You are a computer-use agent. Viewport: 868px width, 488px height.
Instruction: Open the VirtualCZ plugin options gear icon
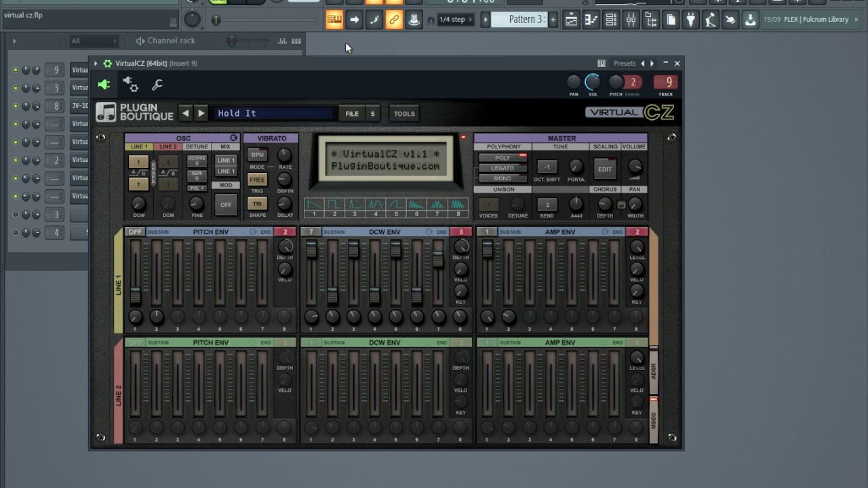(107, 64)
